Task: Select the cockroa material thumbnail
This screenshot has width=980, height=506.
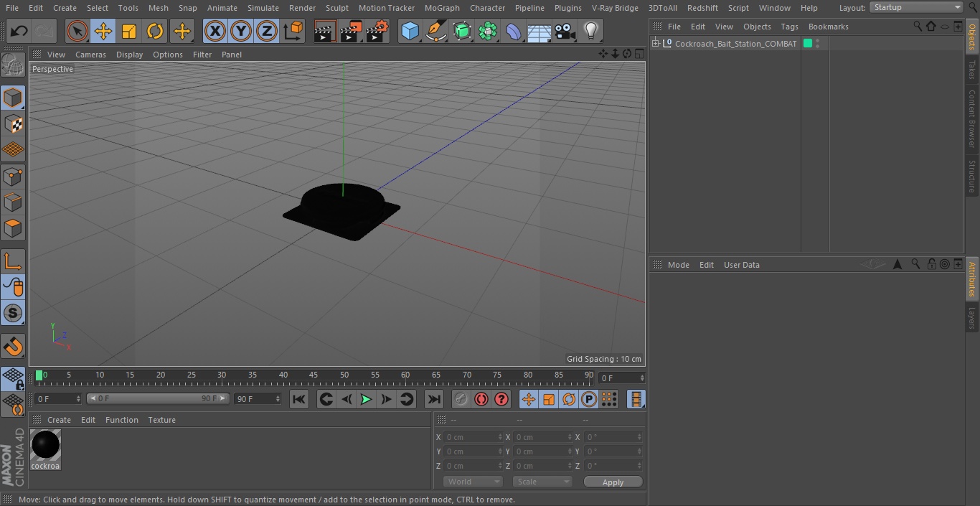Action: click(45, 445)
